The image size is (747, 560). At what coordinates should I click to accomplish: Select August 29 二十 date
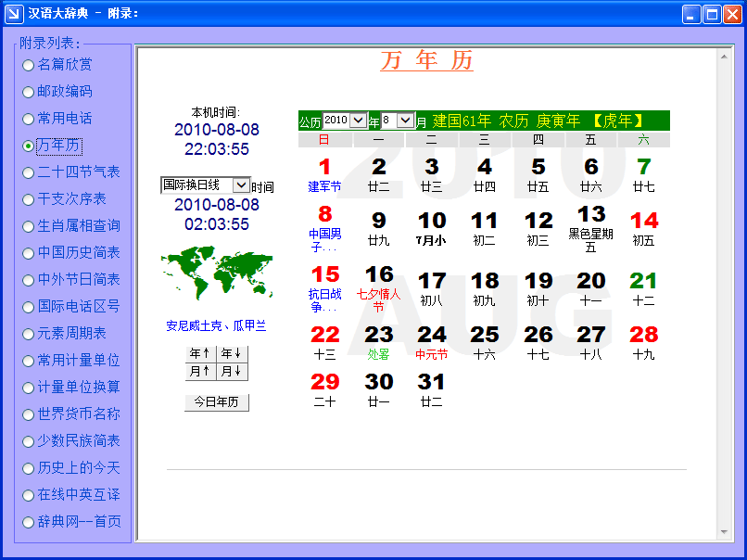pyautogui.click(x=325, y=390)
